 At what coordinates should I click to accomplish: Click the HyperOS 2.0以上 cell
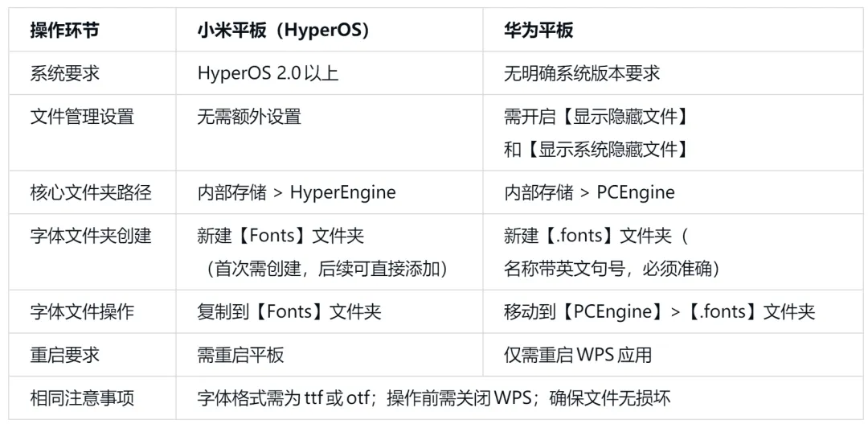coord(268,73)
